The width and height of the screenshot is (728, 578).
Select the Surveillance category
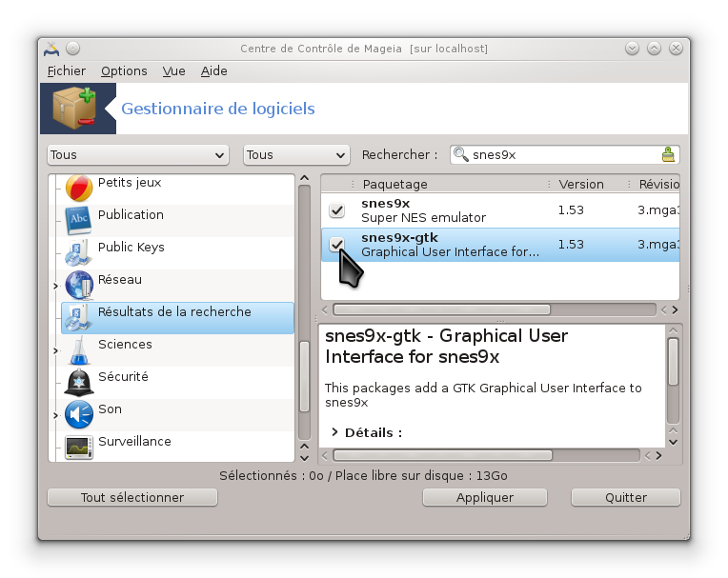pyautogui.click(x=134, y=441)
